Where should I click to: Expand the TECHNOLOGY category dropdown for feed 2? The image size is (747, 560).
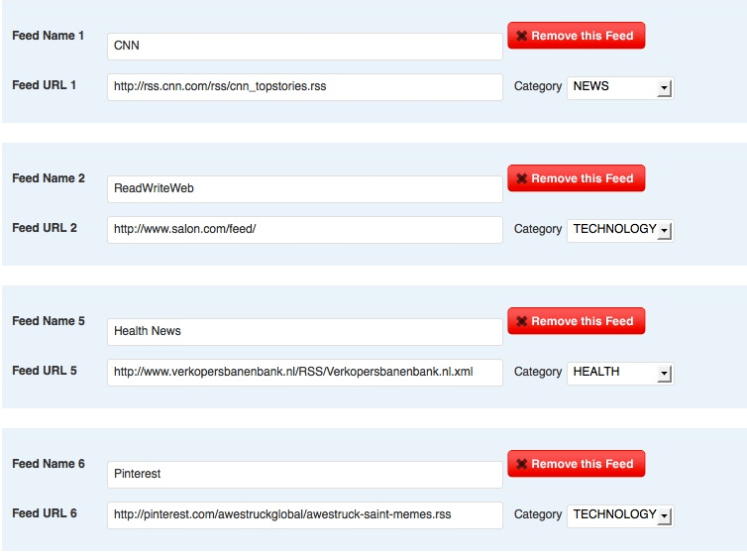click(x=620, y=230)
